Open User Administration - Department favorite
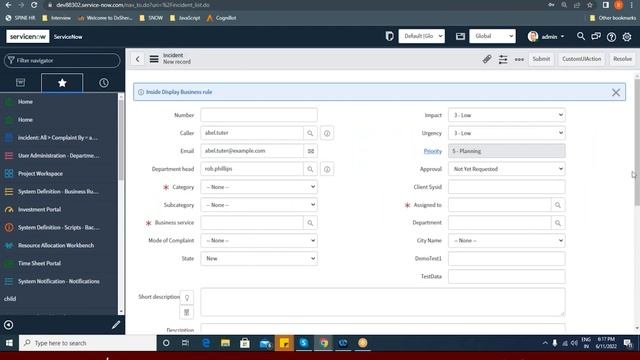 [59, 156]
